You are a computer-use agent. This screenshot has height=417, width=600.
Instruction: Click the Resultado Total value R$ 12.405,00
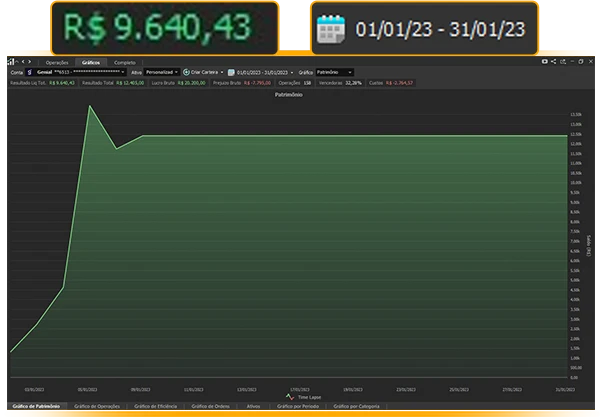point(130,83)
